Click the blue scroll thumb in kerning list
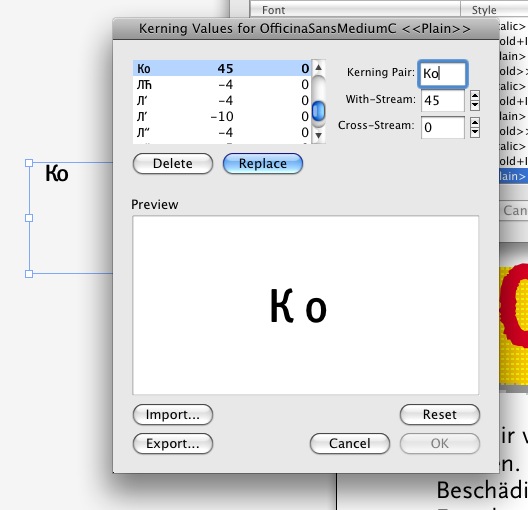The image size is (528, 510). 318,111
